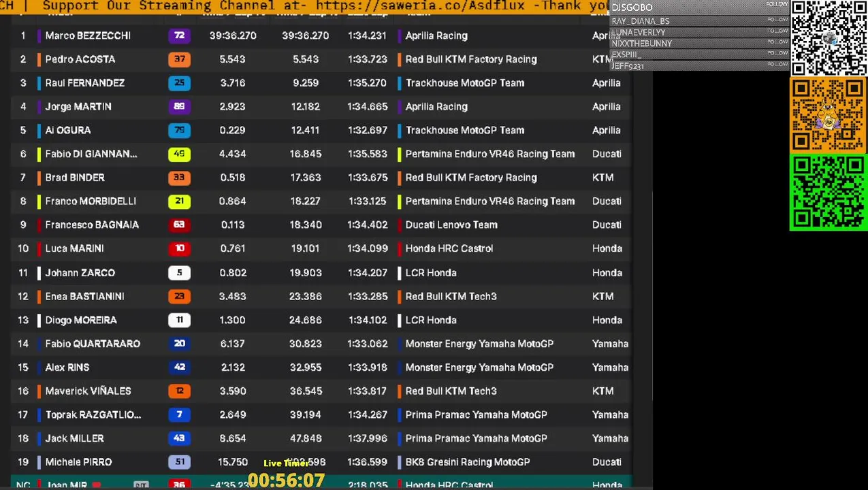Click the orange QR code

point(829,115)
